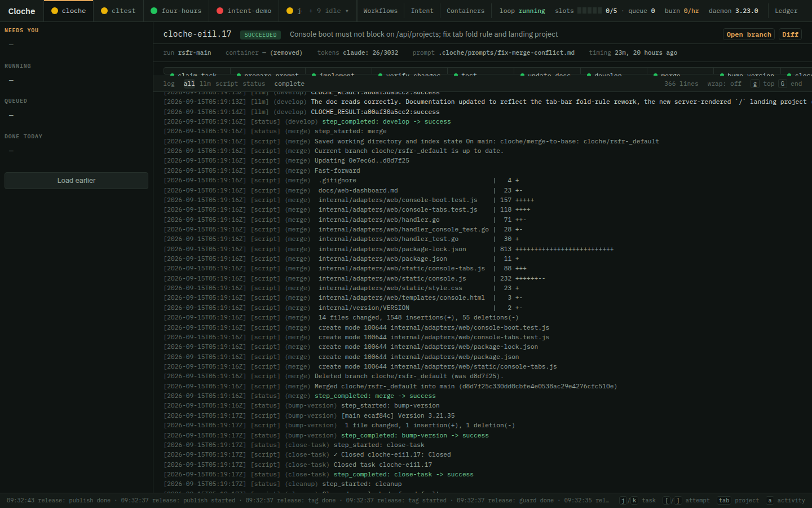Click the tokens claude: 26/3032 value
The height and width of the screenshot is (508, 812).
click(358, 52)
